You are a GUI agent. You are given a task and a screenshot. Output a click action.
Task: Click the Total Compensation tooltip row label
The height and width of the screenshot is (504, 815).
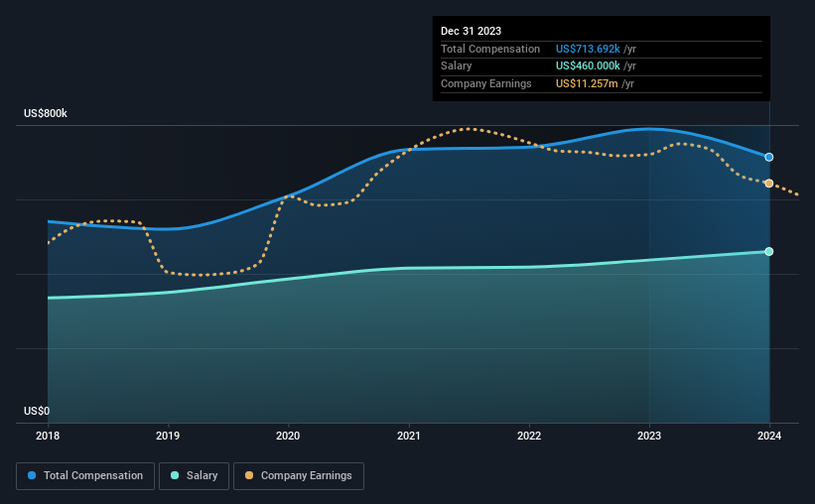click(490, 49)
